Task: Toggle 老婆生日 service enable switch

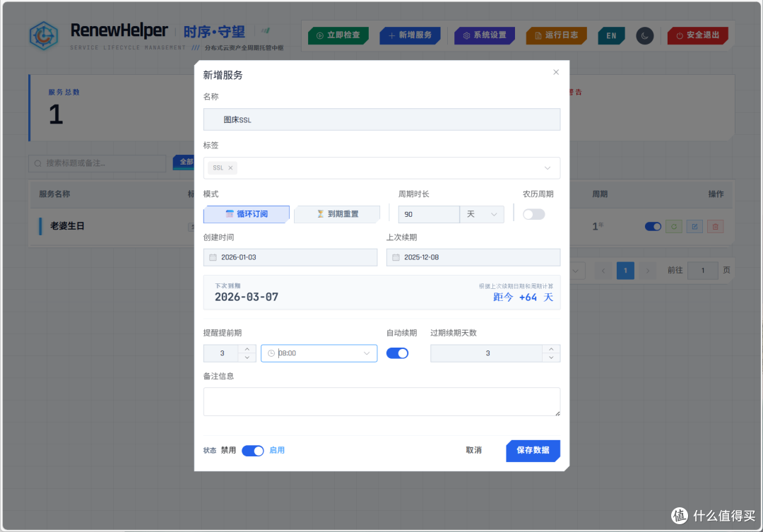Action: (x=653, y=226)
